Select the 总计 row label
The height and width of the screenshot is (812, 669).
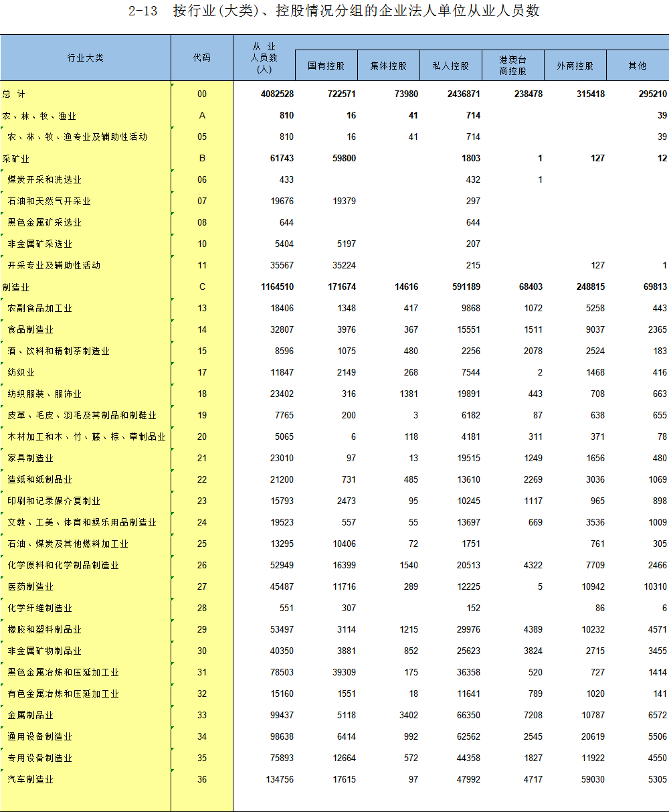coord(14,94)
